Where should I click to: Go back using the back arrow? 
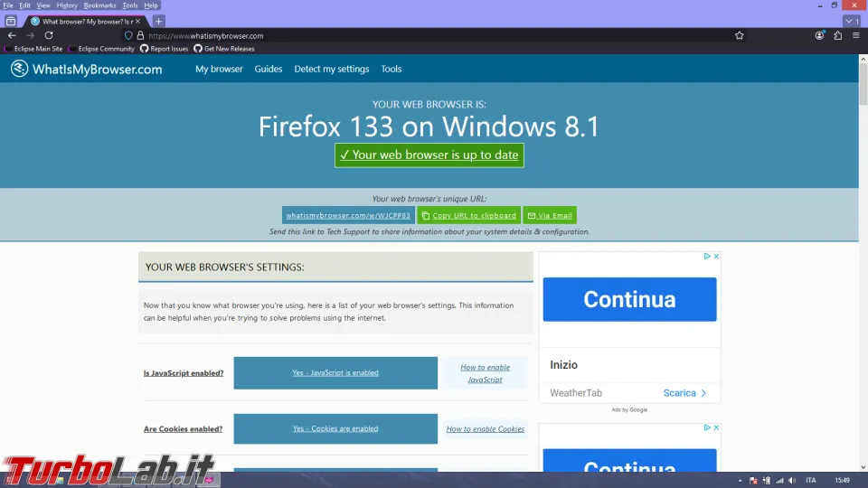(12, 35)
